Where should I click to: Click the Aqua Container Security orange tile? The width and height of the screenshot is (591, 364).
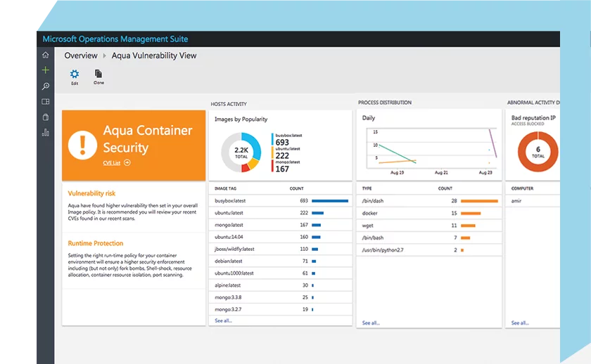[134, 145]
